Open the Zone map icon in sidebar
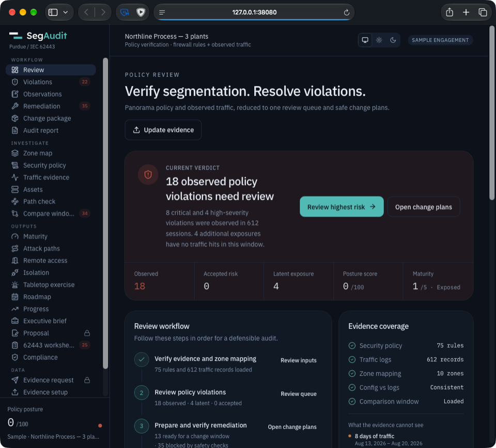 15,153
